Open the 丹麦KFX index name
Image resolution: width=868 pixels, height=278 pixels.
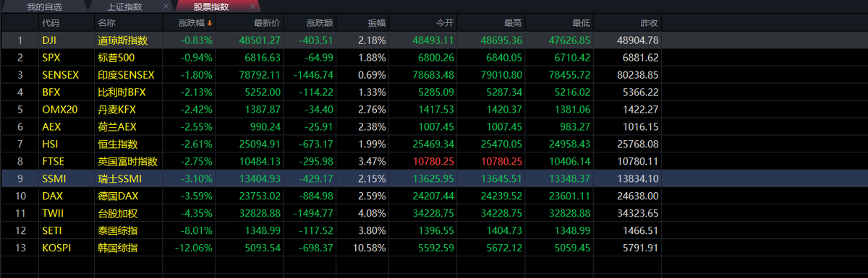click(x=117, y=109)
